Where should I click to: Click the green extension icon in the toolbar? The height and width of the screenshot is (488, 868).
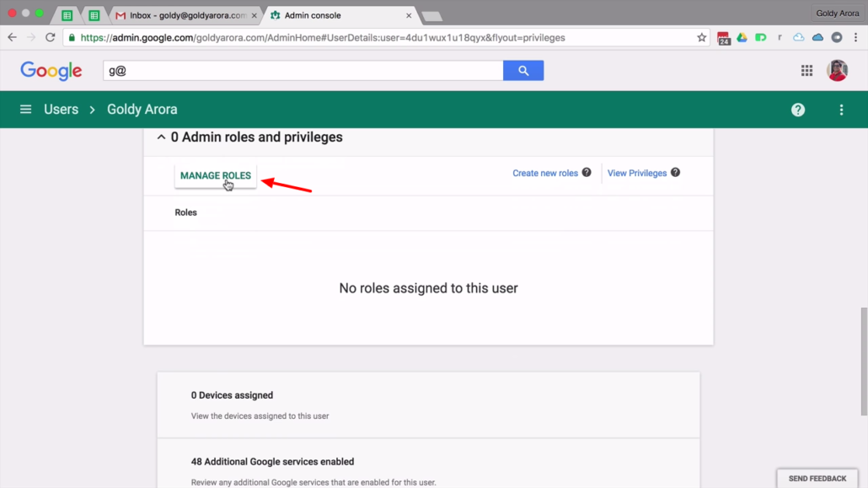click(761, 38)
